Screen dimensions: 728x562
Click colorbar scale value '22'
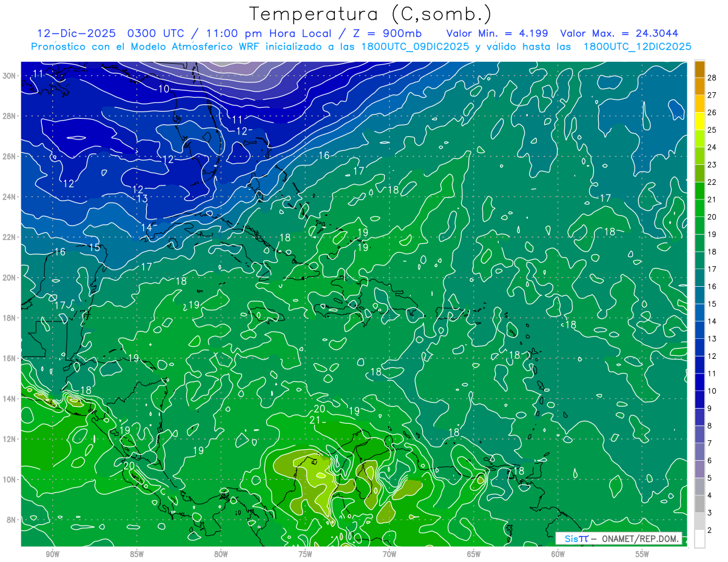[712, 182]
